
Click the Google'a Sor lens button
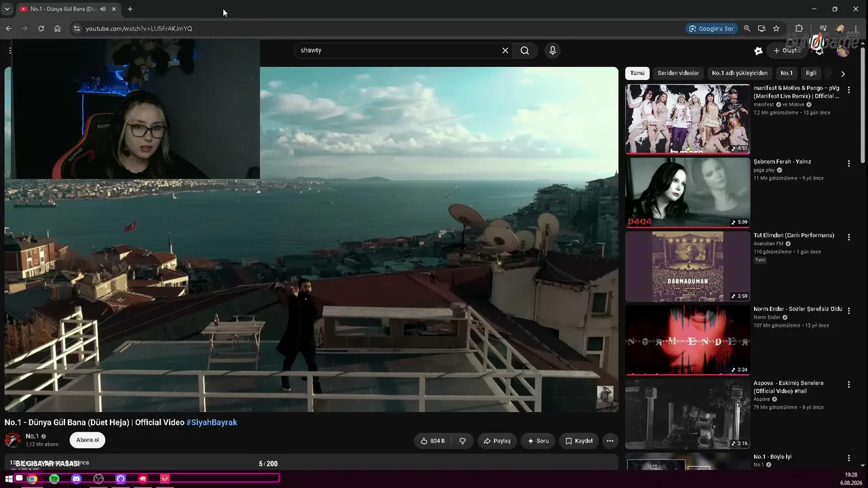click(x=711, y=28)
